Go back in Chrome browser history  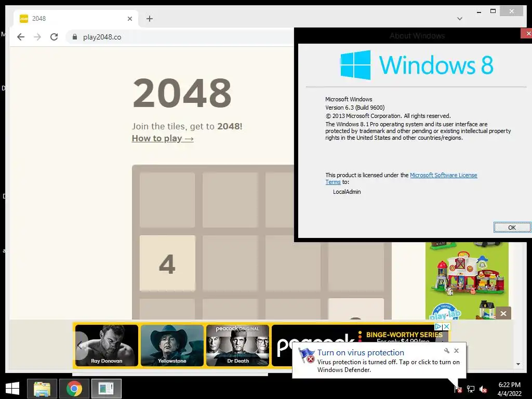point(21,37)
